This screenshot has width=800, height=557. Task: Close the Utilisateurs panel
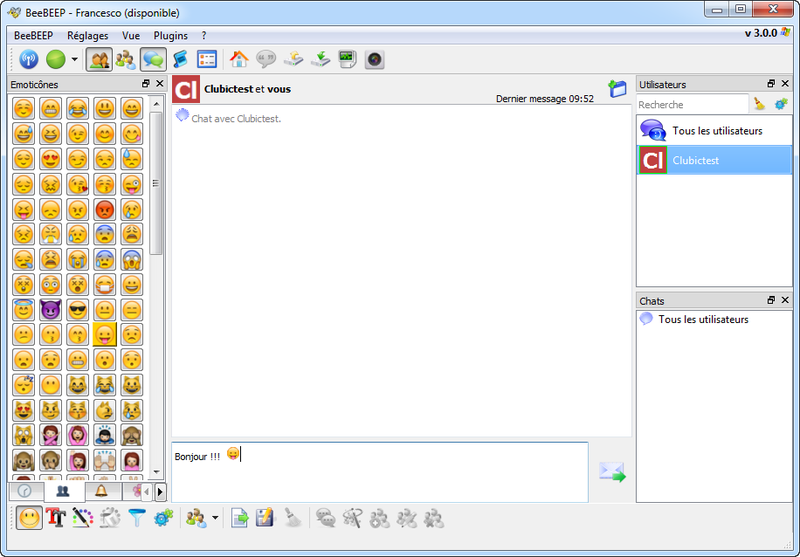[x=785, y=84]
